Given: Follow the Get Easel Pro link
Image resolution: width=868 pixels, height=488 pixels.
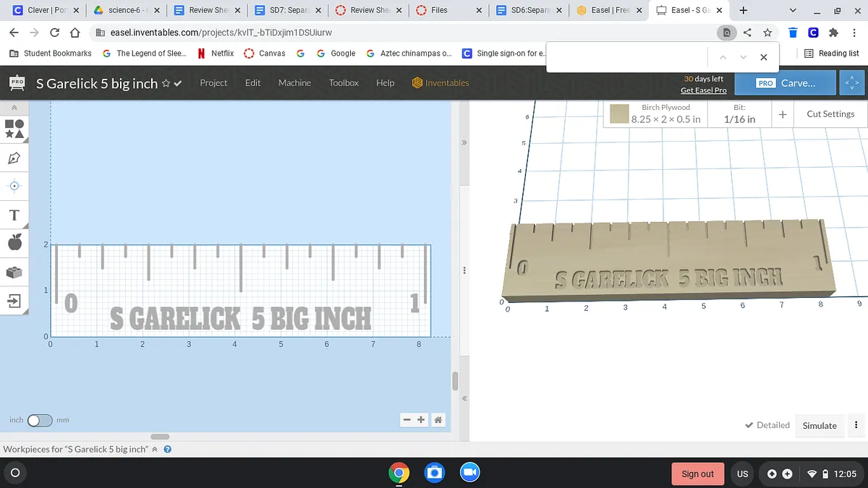Looking at the screenshot, I should (x=703, y=90).
